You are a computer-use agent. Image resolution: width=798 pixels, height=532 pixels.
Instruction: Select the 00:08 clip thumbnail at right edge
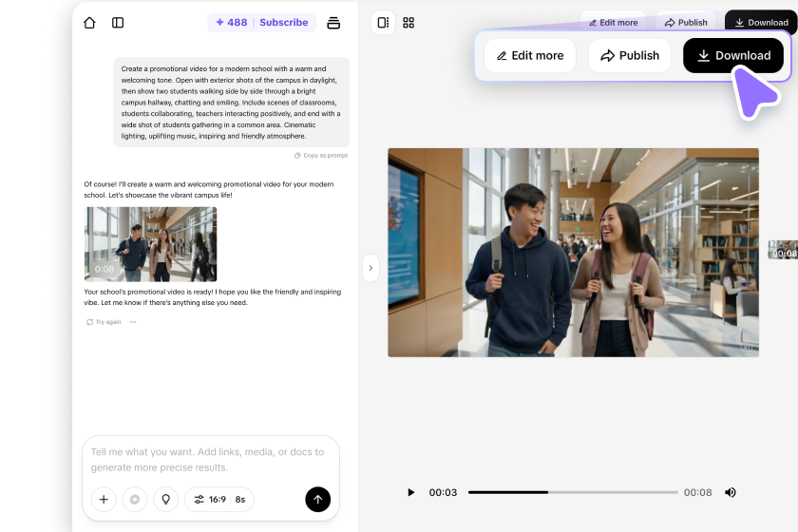click(783, 250)
